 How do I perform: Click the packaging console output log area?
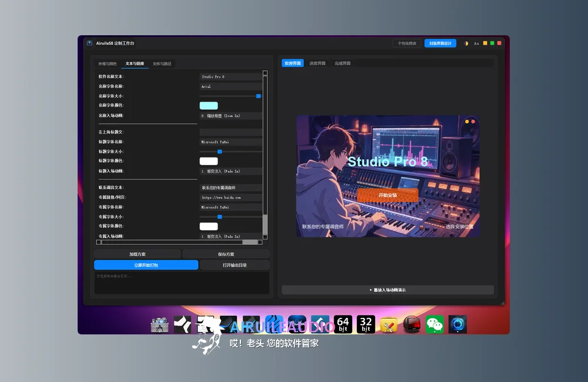pos(182,283)
